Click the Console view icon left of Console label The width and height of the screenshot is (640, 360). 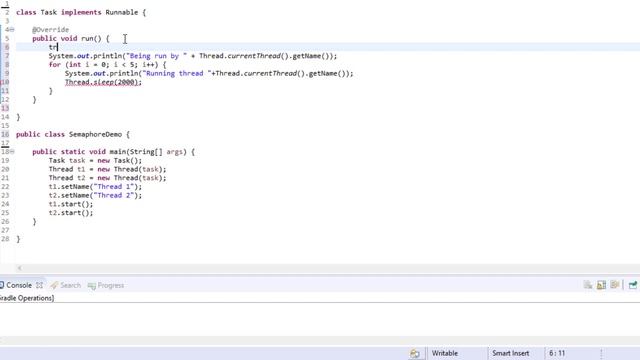pos(2,285)
